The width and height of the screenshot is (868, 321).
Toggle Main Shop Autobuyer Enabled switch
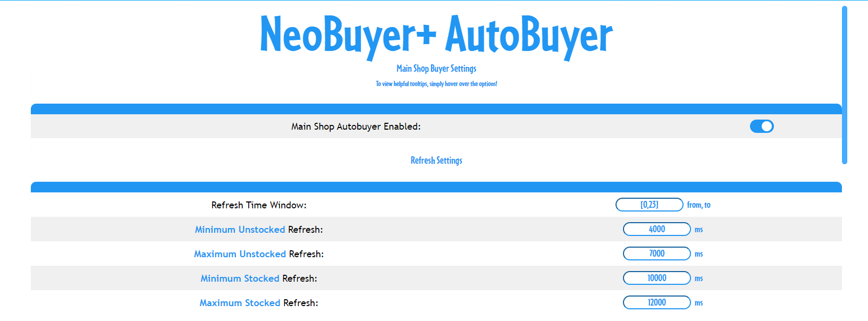click(x=762, y=126)
